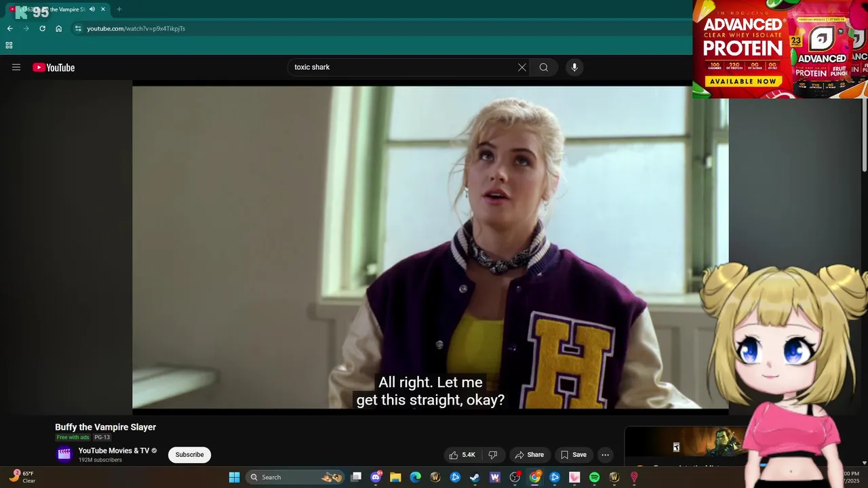Viewport: 868px width, 488px height.
Task: Open Steam from the taskbar
Action: (x=475, y=477)
